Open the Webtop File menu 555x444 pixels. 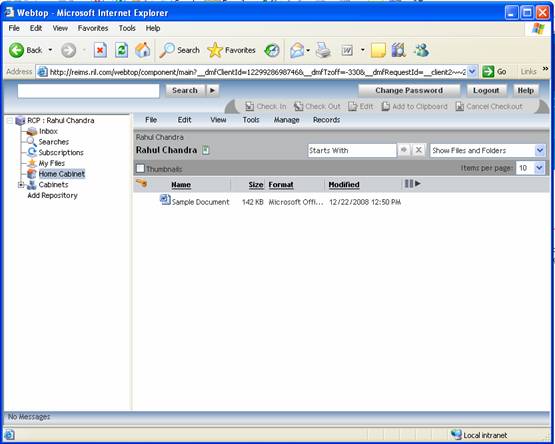click(x=151, y=120)
